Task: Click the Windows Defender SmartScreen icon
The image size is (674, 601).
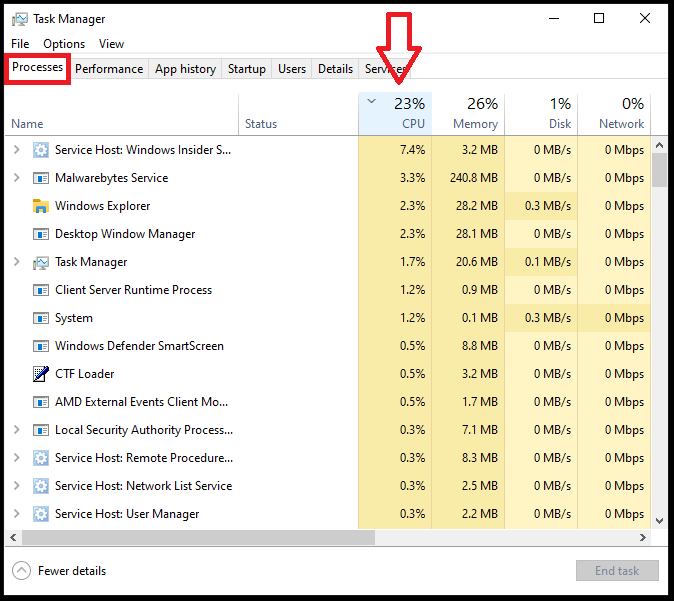Action: pos(40,346)
